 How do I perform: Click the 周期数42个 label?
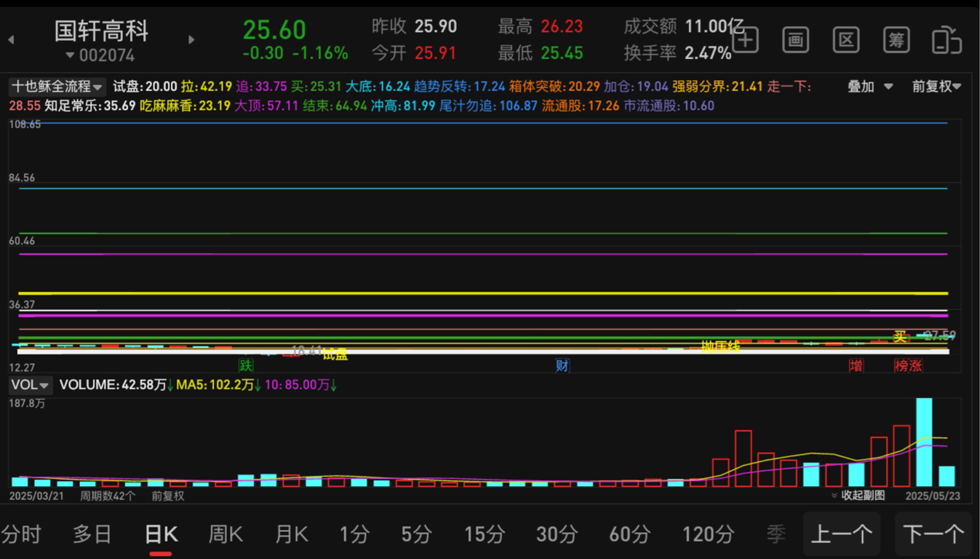[x=108, y=496]
